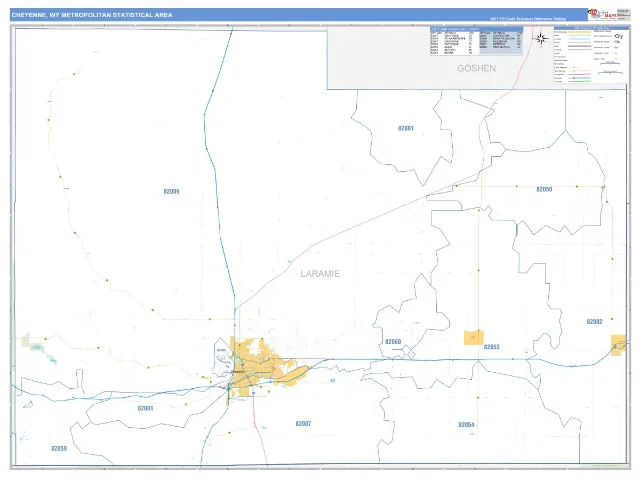Click ZIP code label 82082

point(594,322)
